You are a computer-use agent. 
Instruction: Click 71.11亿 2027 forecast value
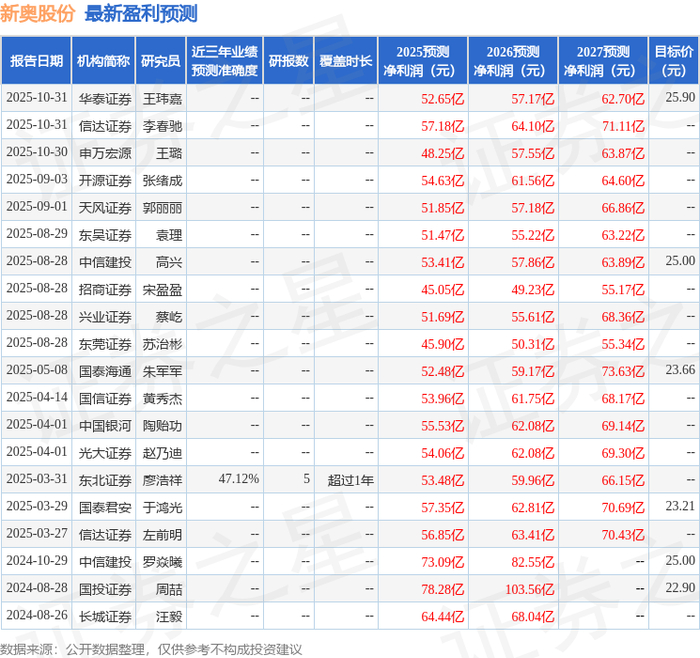(623, 126)
